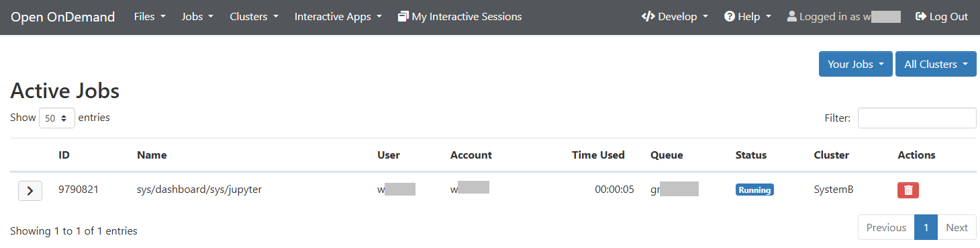Open the Help menu
Screen dimensions: 980x248
click(748, 17)
